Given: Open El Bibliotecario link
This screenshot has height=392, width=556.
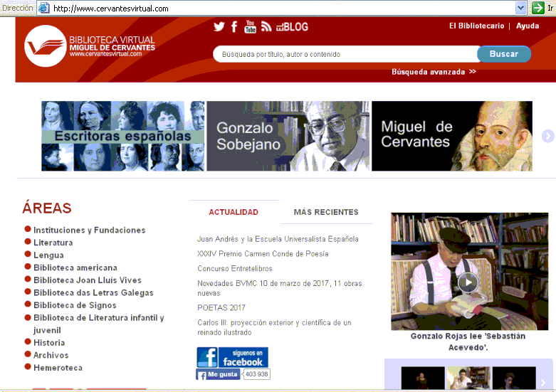Looking at the screenshot, I should click(x=476, y=26).
